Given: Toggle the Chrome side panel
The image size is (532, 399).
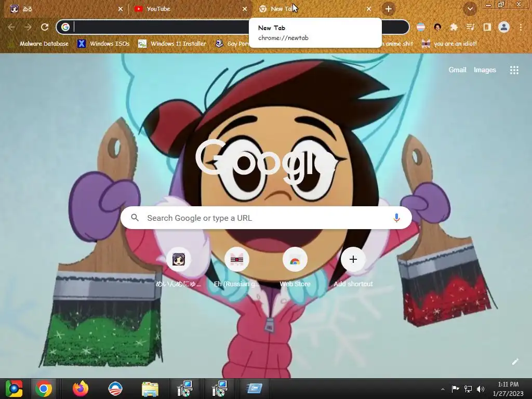Looking at the screenshot, I should tap(487, 27).
